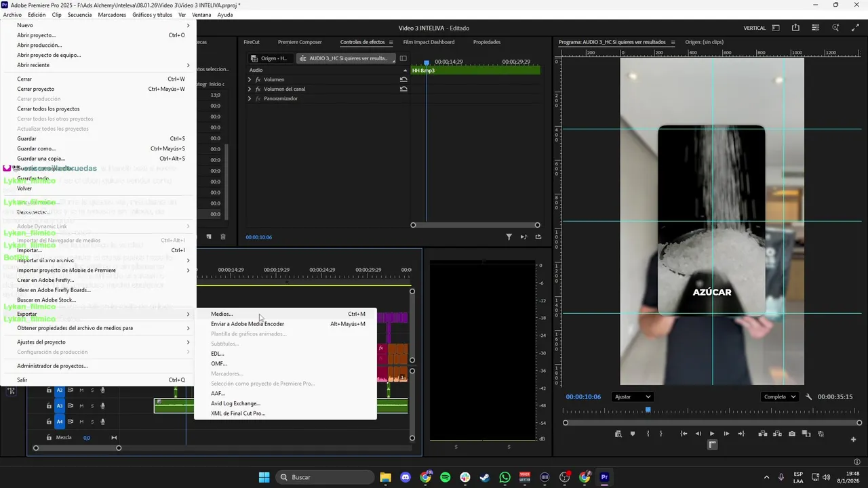This screenshot has height=488, width=868.
Task: Open the Comparison view icon
Action: tap(806, 434)
